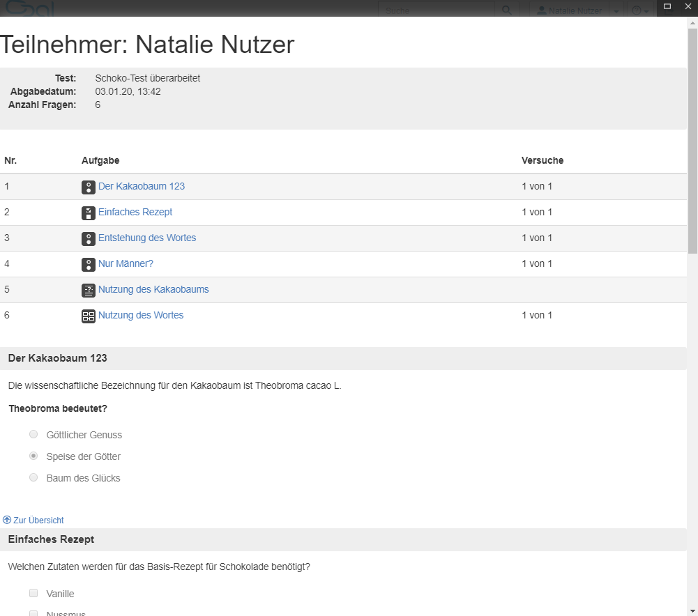698x616 pixels.
Task: Click into the Suche search field
Action: point(436,10)
